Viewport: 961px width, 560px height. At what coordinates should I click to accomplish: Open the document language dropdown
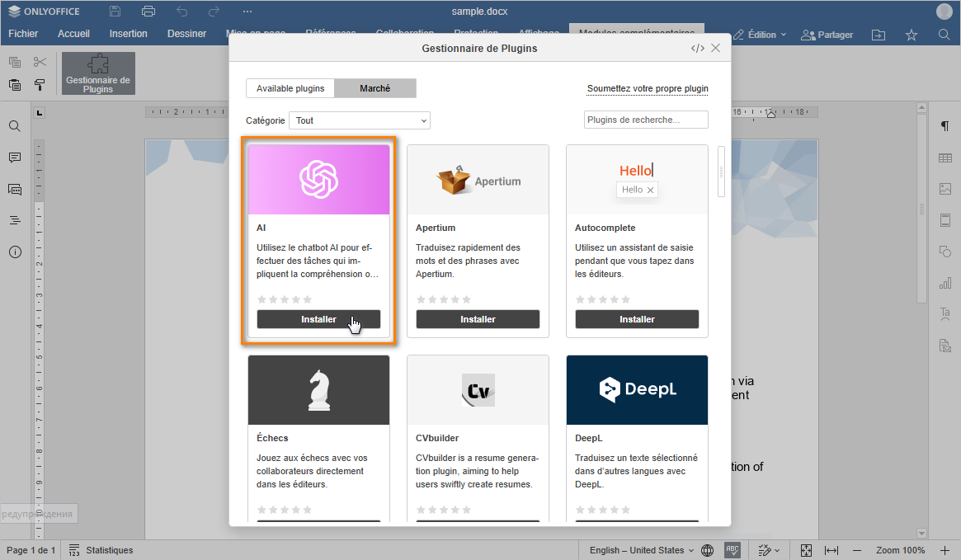pyautogui.click(x=642, y=550)
